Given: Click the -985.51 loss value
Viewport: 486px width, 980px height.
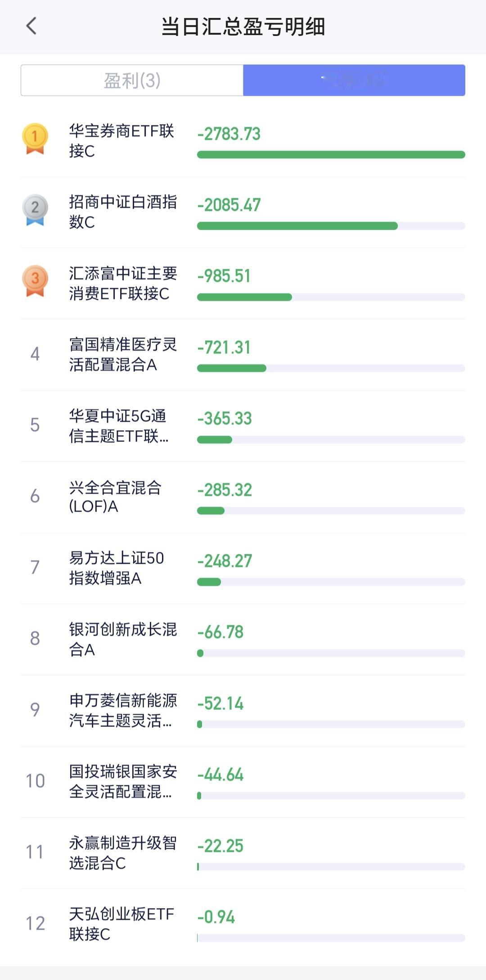Looking at the screenshot, I should pyautogui.click(x=224, y=276).
